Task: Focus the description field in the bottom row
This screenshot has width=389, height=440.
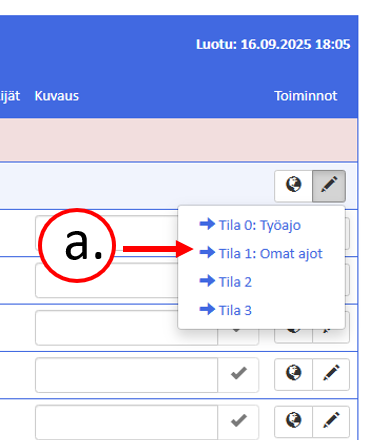Action: point(127,422)
